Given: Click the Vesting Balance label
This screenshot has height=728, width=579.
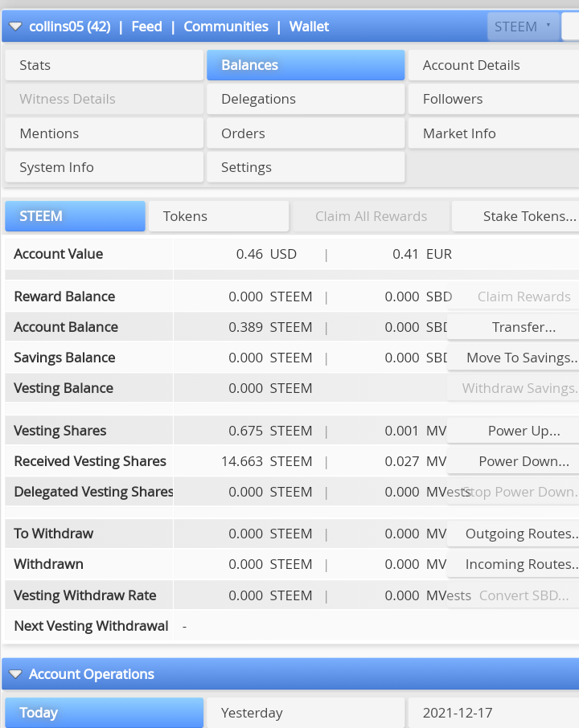Looking at the screenshot, I should click(x=64, y=388).
